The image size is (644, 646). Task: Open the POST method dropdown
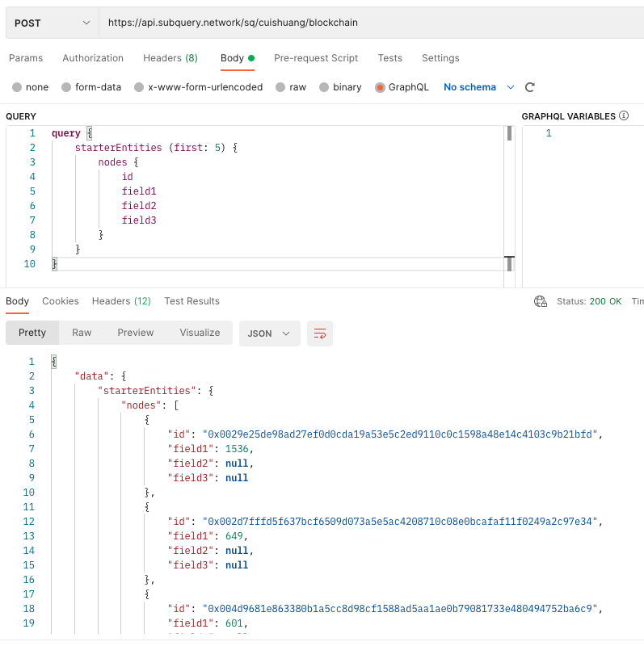(x=53, y=23)
